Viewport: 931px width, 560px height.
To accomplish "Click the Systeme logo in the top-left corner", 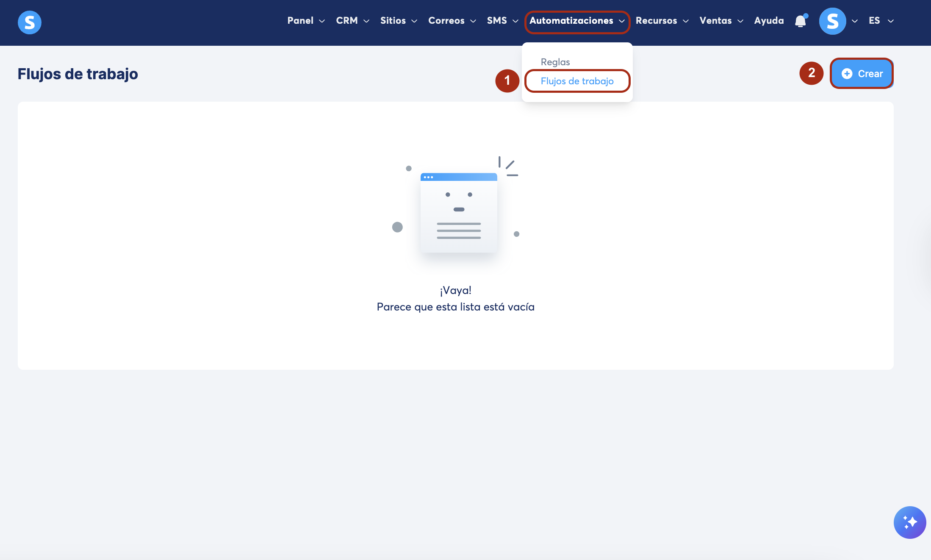I will (30, 22).
